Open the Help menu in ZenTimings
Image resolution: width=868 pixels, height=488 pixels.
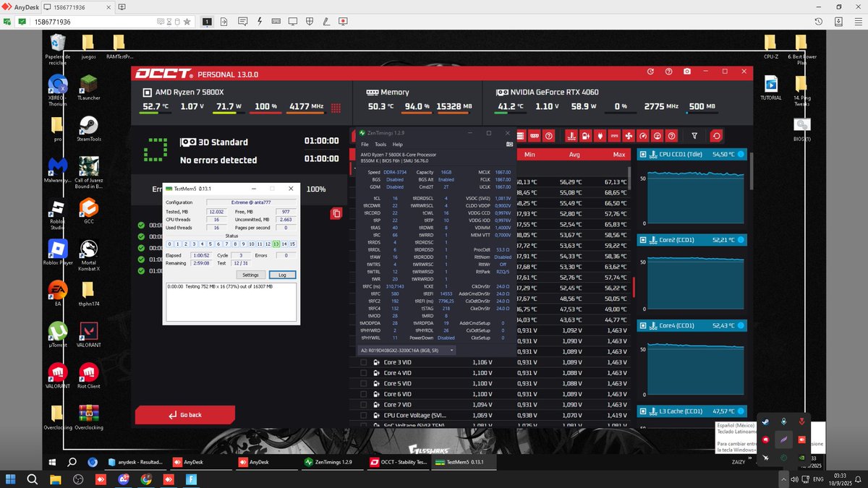coord(397,145)
